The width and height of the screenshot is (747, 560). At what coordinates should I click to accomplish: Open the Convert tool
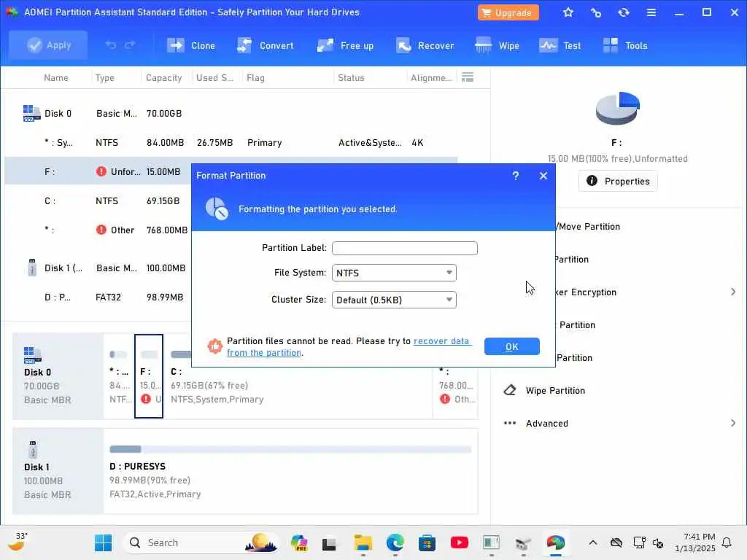266,46
